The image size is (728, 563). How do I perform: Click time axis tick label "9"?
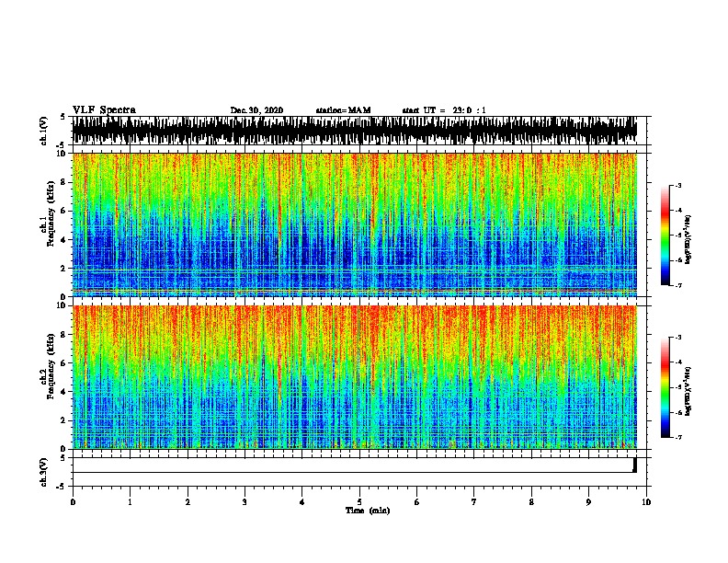[588, 502]
